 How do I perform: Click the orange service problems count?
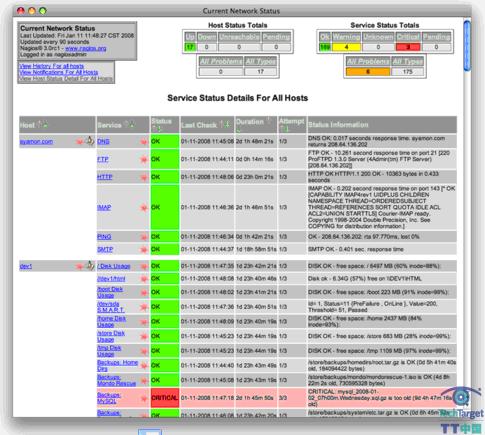[x=368, y=72]
